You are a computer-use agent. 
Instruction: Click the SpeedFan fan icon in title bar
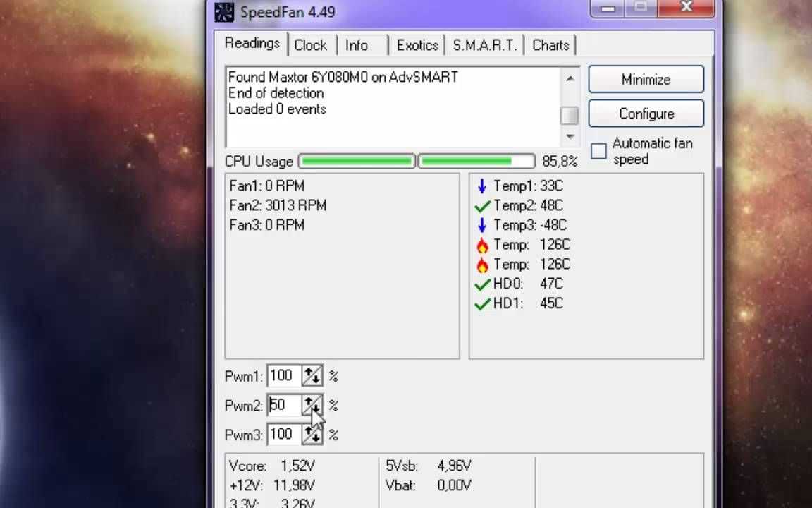[x=224, y=12]
